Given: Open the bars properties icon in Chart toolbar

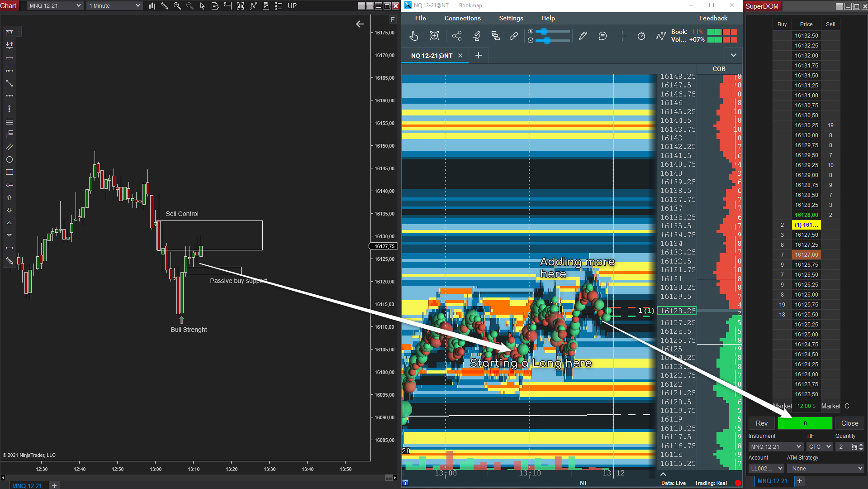Looking at the screenshot, I should click(241, 6).
